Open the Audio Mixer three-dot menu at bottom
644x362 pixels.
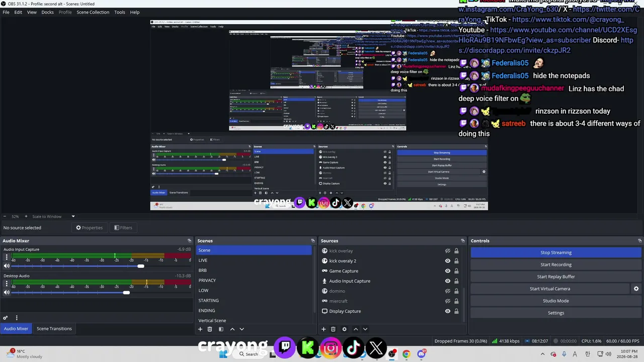click(x=17, y=318)
